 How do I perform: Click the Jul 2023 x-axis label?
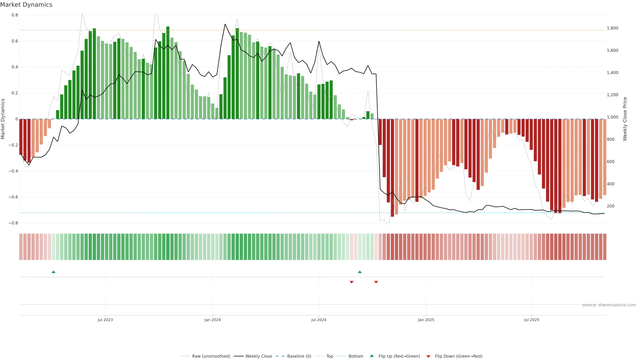click(105, 320)
